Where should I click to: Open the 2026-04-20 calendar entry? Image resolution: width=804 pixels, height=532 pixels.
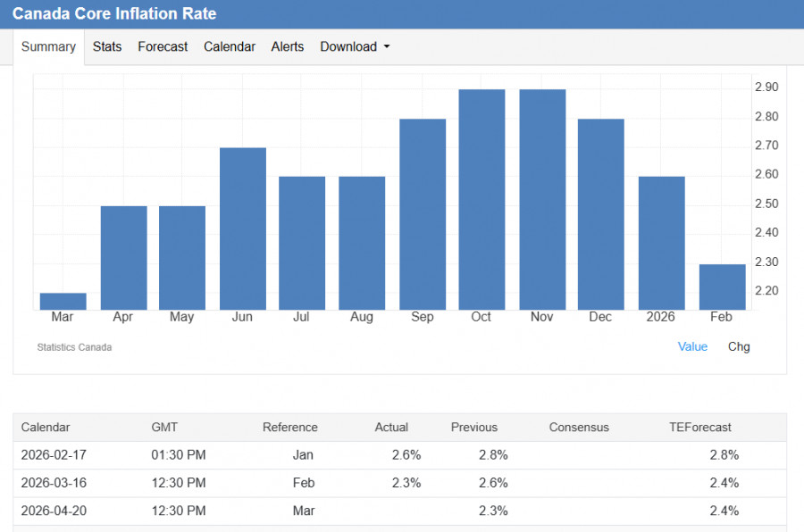click(54, 511)
